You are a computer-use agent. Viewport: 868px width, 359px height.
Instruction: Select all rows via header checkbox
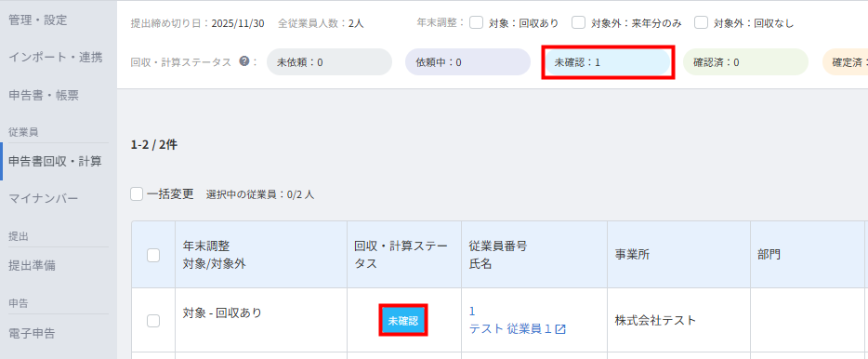tap(153, 255)
